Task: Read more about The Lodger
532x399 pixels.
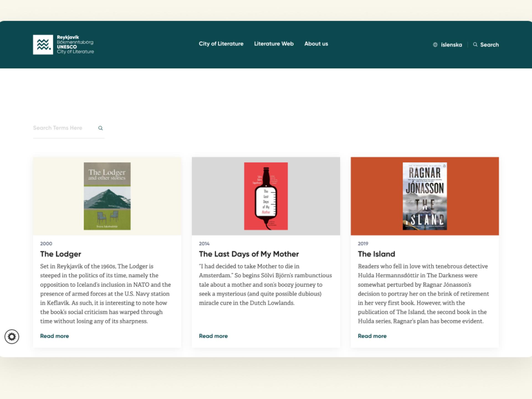Action: (54, 336)
